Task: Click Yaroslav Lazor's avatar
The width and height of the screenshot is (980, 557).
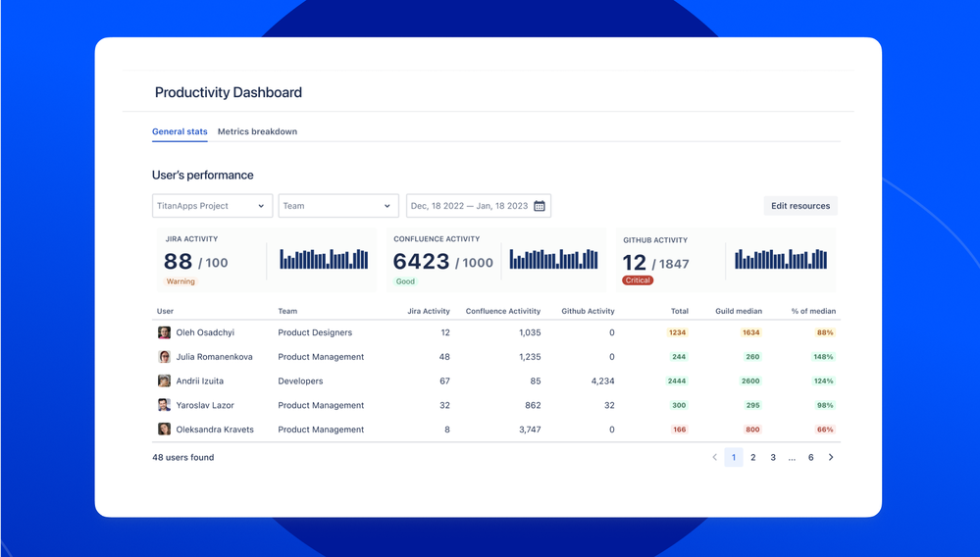Action: click(x=164, y=405)
